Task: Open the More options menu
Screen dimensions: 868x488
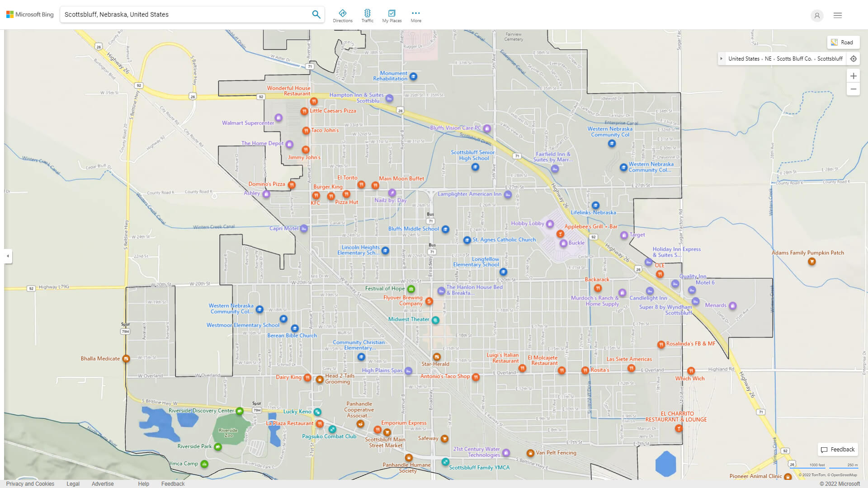Action: 415,13
